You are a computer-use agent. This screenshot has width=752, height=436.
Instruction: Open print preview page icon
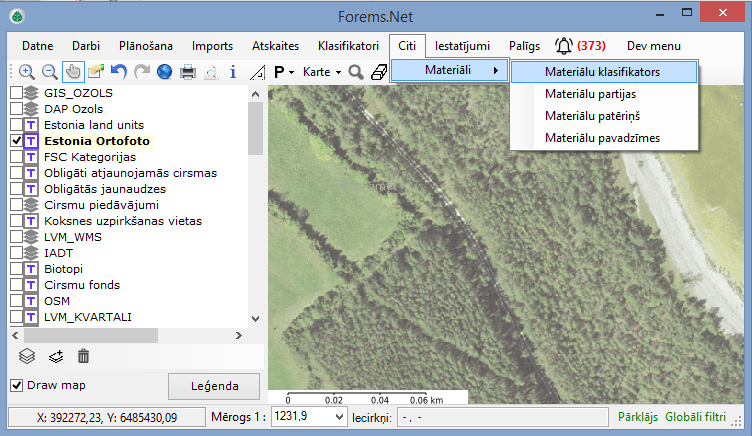tap(211, 72)
